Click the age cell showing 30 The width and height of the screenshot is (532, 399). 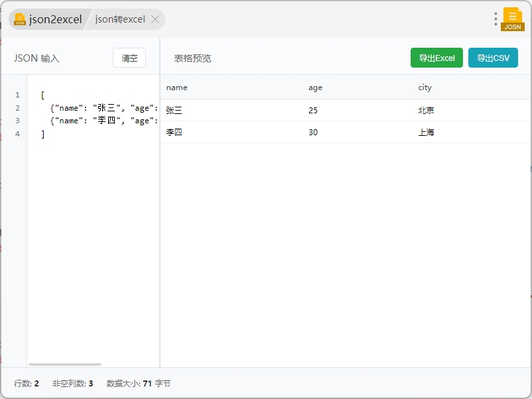313,133
